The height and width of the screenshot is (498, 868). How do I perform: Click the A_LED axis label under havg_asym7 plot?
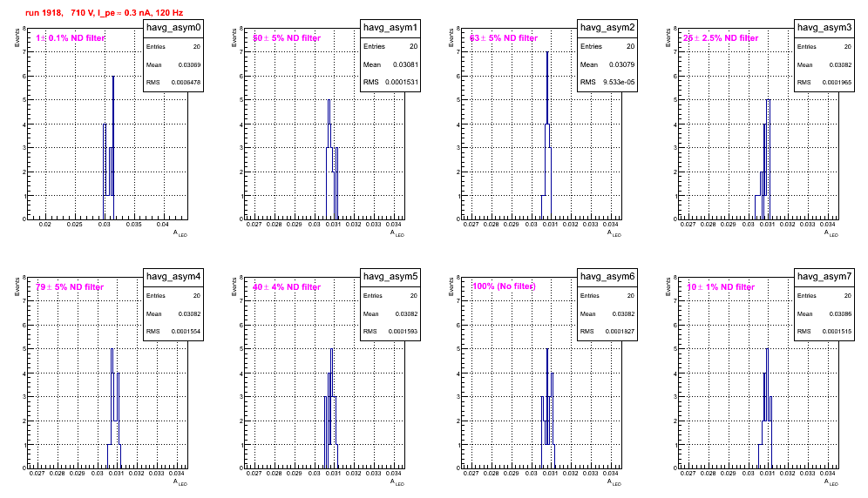coord(831,482)
